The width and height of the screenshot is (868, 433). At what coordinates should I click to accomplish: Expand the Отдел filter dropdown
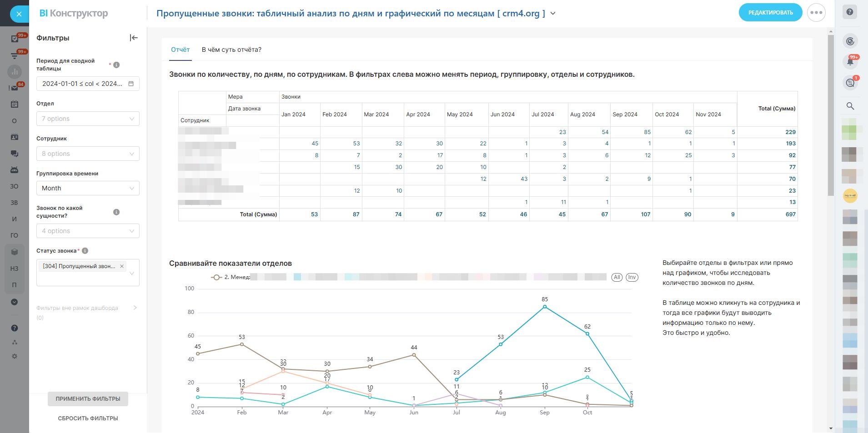click(x=88, y=119)
